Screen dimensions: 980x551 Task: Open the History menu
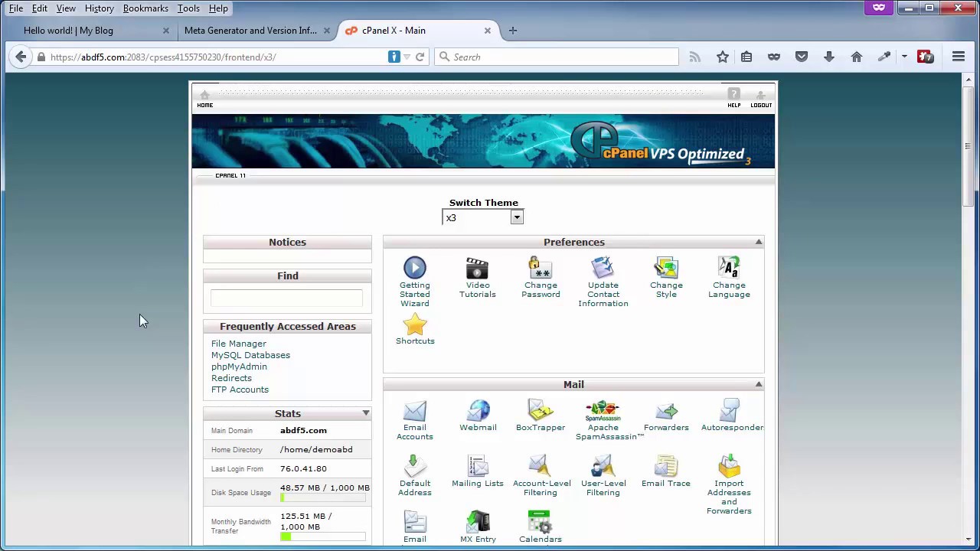(x=100, y=8)
